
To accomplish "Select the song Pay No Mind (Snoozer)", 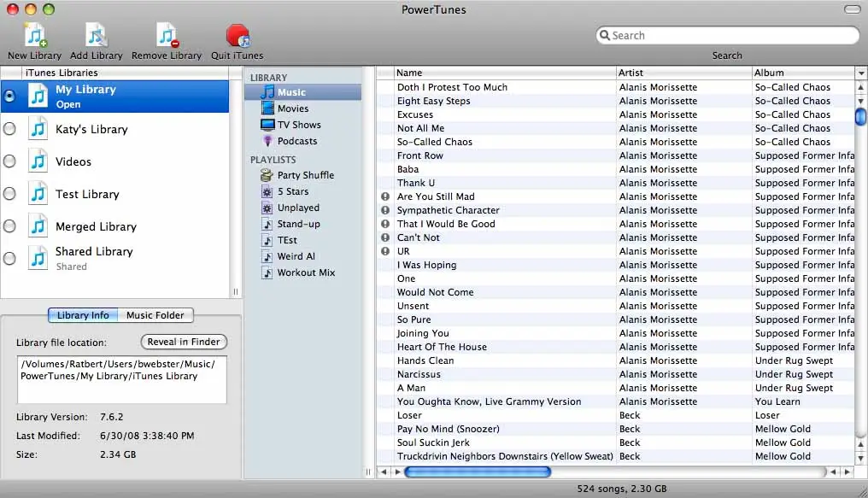I will pos(616,429).
